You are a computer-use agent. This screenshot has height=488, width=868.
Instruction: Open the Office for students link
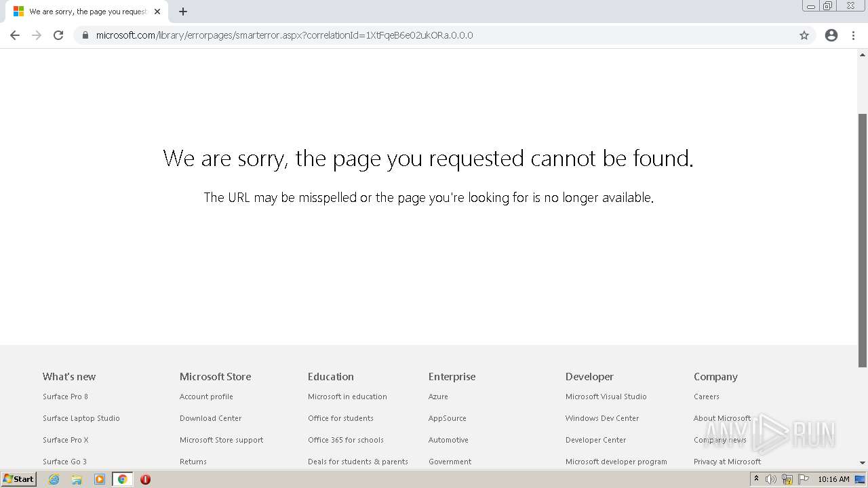coord(340,418)
